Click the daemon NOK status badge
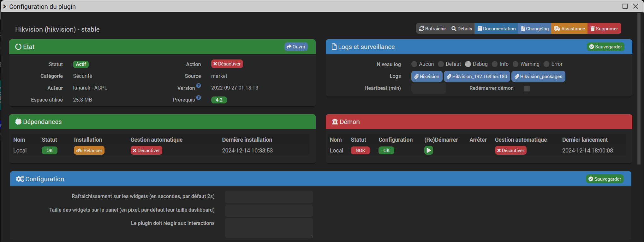The width and height of the screenshot is (644, 242). pos(360,151)
